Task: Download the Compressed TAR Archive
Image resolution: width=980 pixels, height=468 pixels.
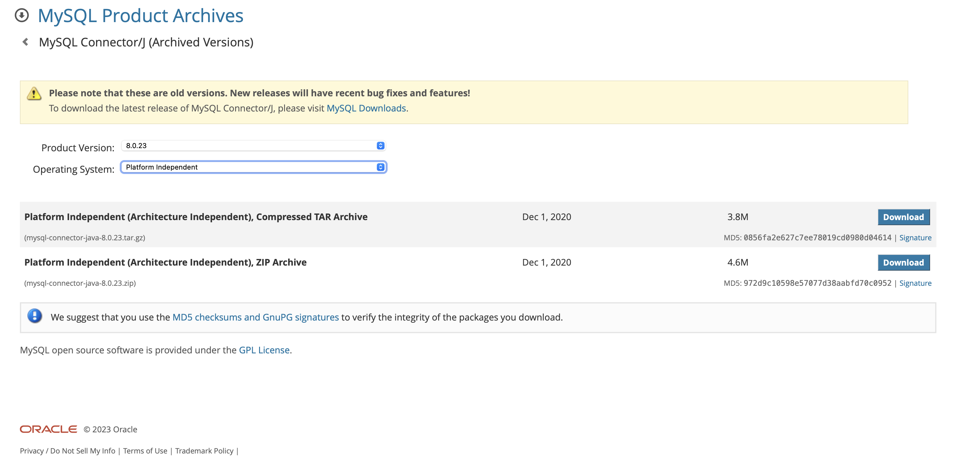Action: (x=904, y=217)
